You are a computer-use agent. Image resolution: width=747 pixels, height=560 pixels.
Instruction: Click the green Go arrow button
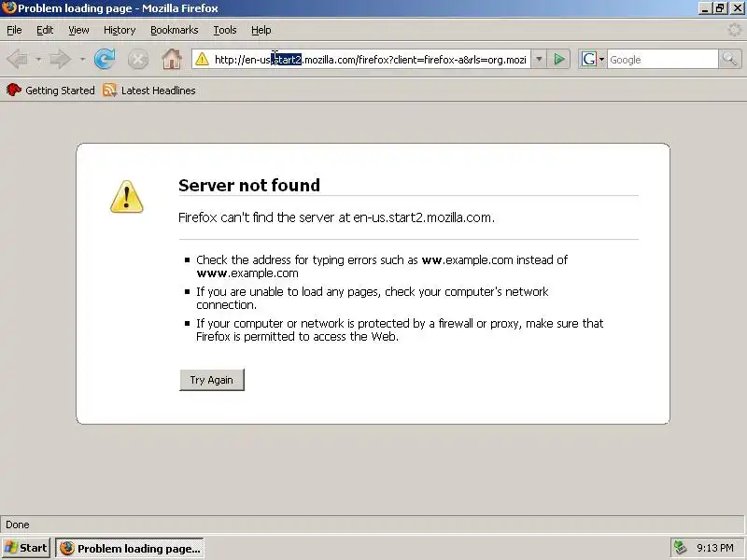[x=558, y=60]
